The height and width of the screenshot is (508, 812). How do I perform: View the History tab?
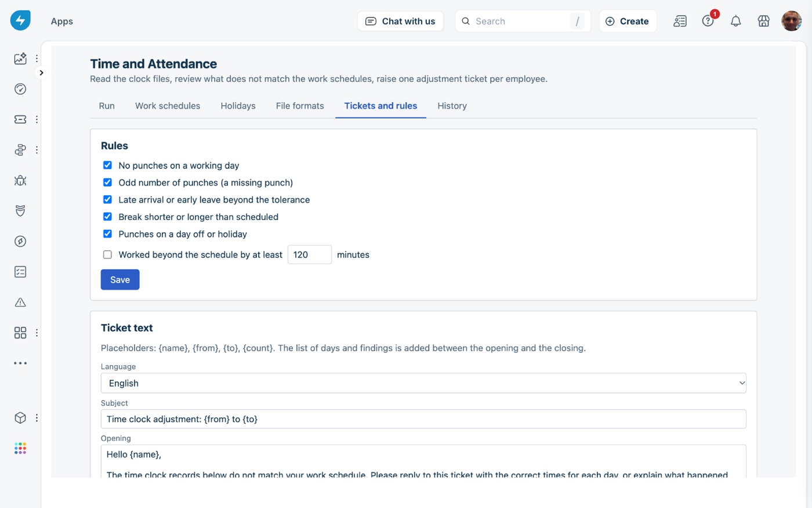[452, 106]
